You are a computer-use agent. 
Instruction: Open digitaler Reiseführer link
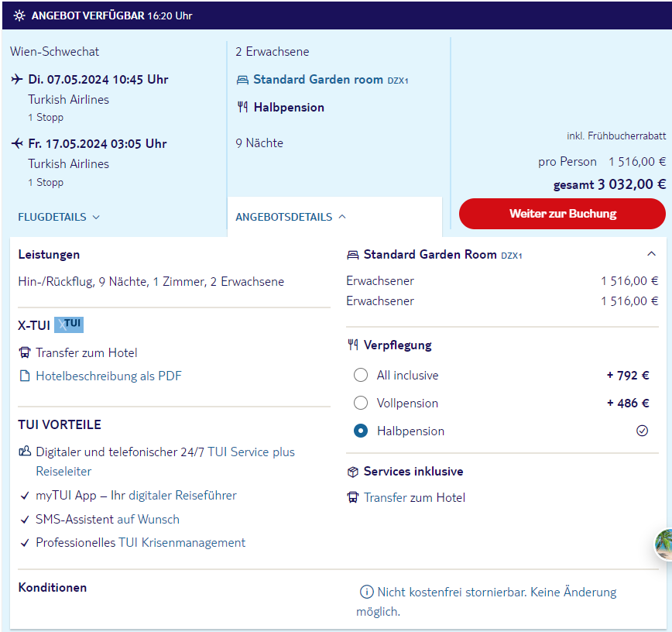tap(183, 496)
